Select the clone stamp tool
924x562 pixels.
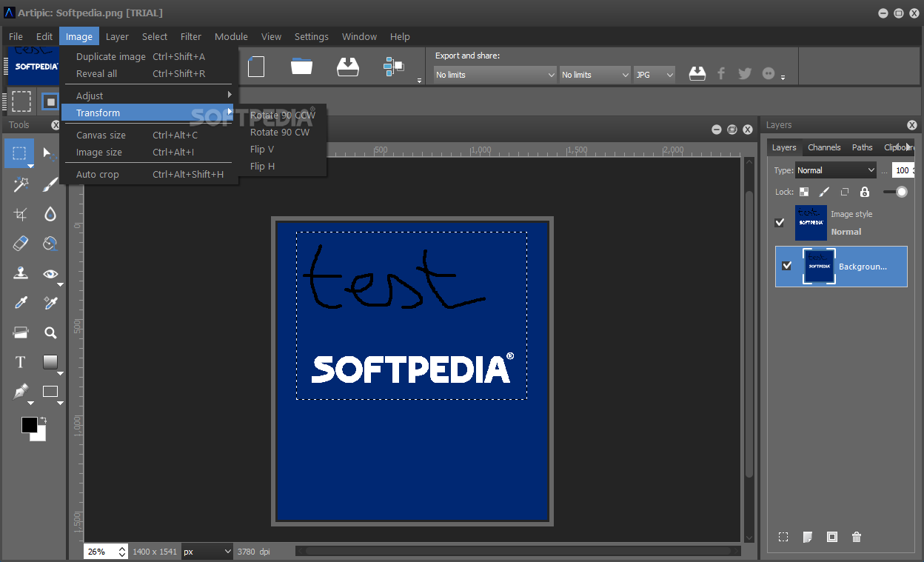pos(21,273)
